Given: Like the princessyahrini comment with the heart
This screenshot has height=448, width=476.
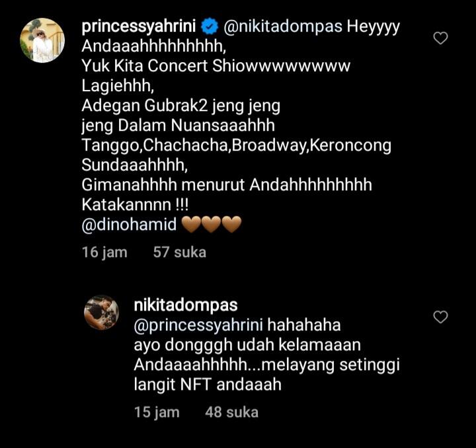Looking at the screenshot, I should 440,38.
